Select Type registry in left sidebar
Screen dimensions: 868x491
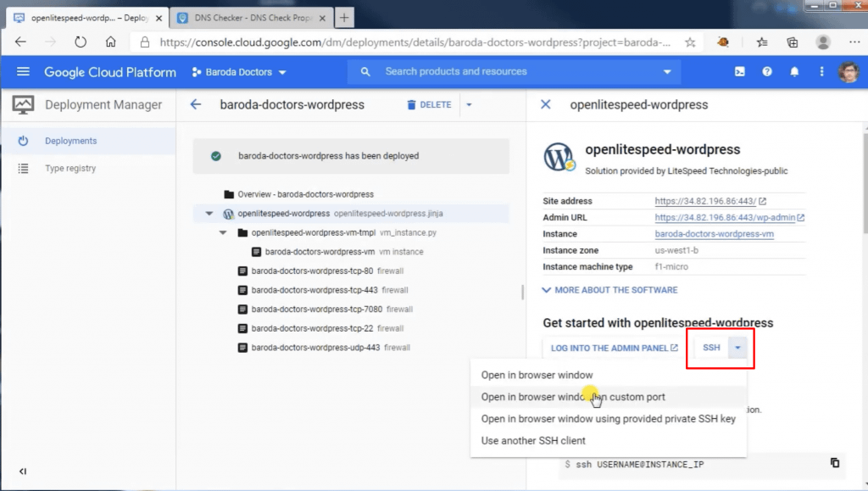pyautogui.click(x=88, y=168)
